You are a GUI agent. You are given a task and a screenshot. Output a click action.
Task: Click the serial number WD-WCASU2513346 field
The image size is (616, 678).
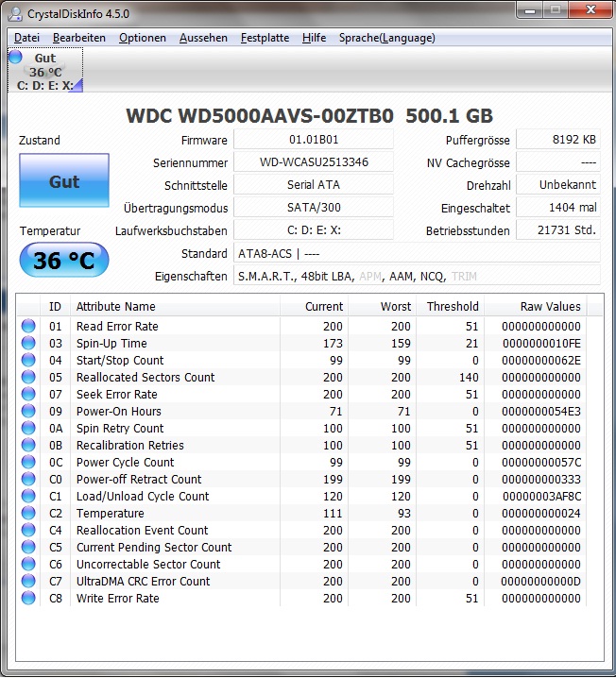click(314, 162)
